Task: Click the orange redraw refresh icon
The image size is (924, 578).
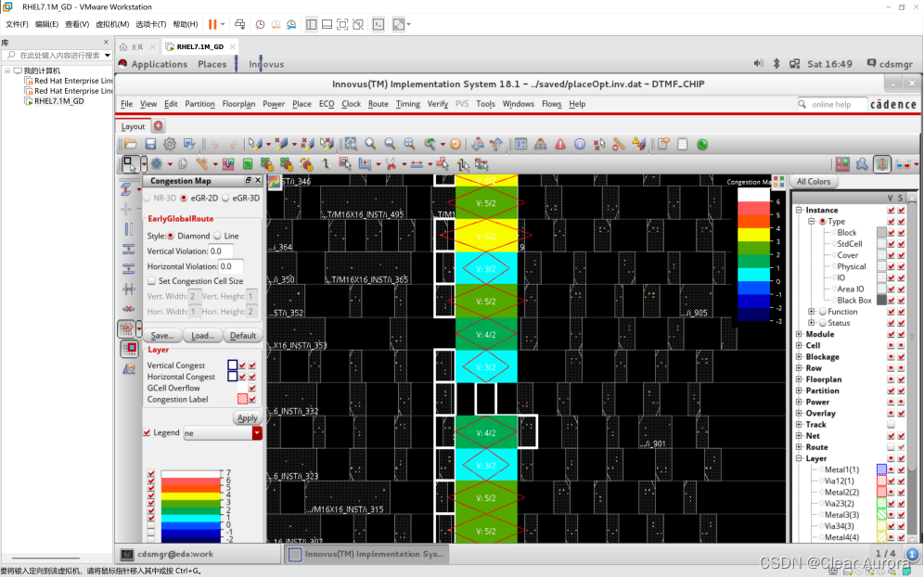Action: (456, 145)
